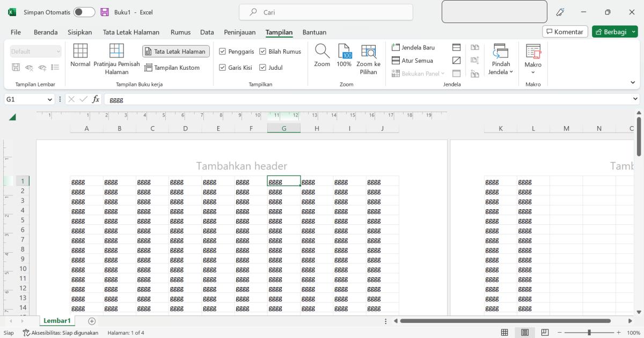Image resolution: width=644 pixels, height=338 pixels.
Task: Click the Atur Semua button
Action: click(412, 61)
